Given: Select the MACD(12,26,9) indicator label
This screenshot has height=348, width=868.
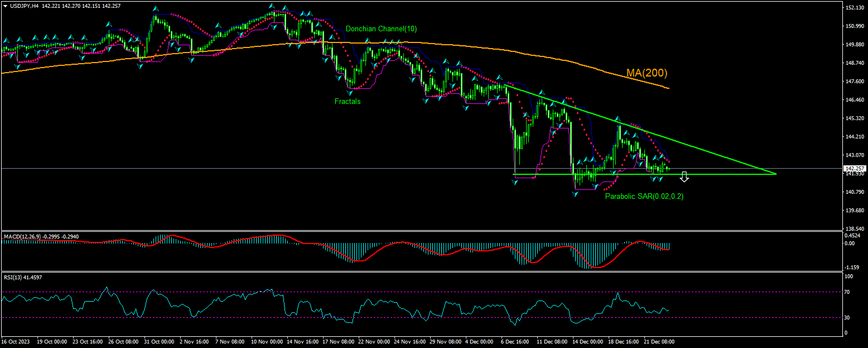Looking at the screenshot, I should point(23,237).
